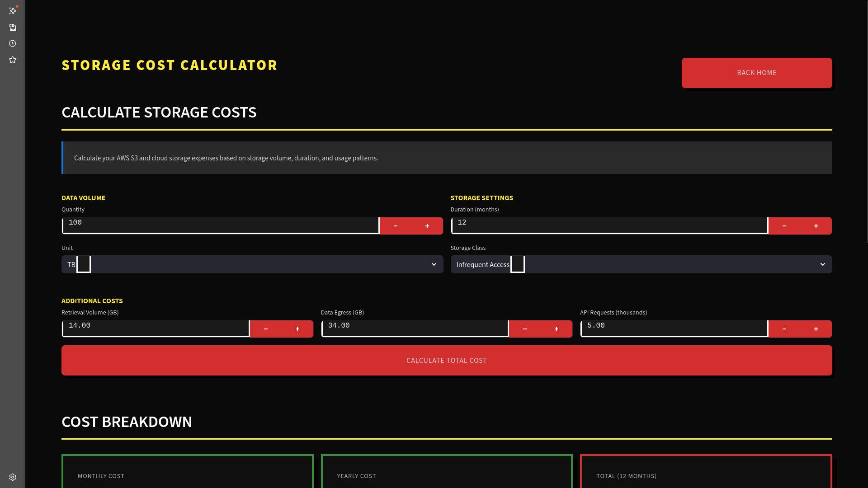Click into Data Egress input field

tap(415, 328)
